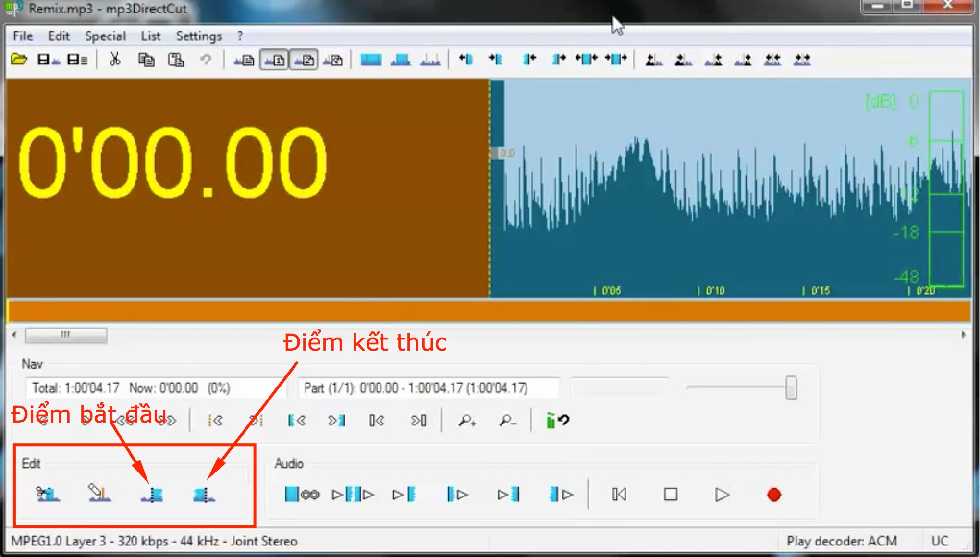The height and width of the screenshot is (557, 980).
Task: Click the solid blue block toolbar icon
Action: 371,60
